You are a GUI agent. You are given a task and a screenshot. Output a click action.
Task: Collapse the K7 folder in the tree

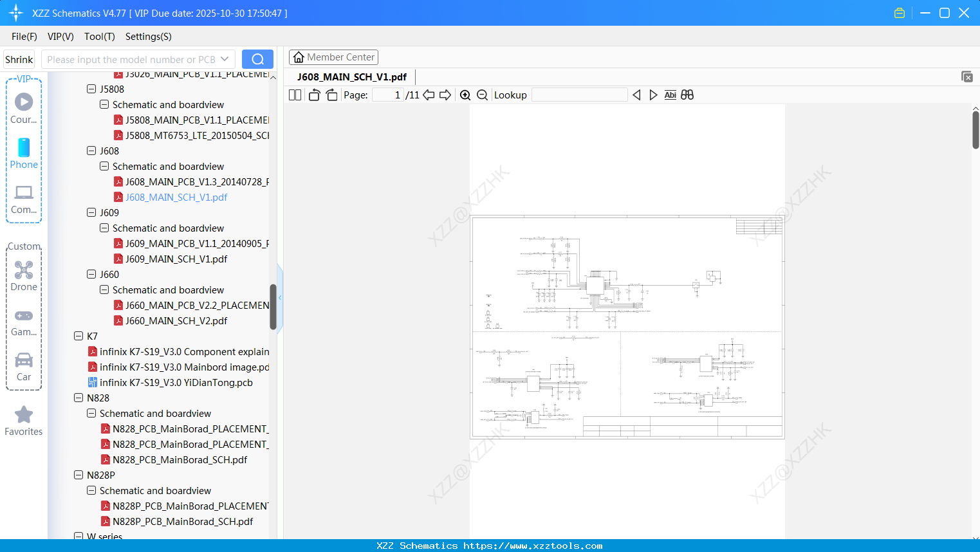(x=79, y=336)
